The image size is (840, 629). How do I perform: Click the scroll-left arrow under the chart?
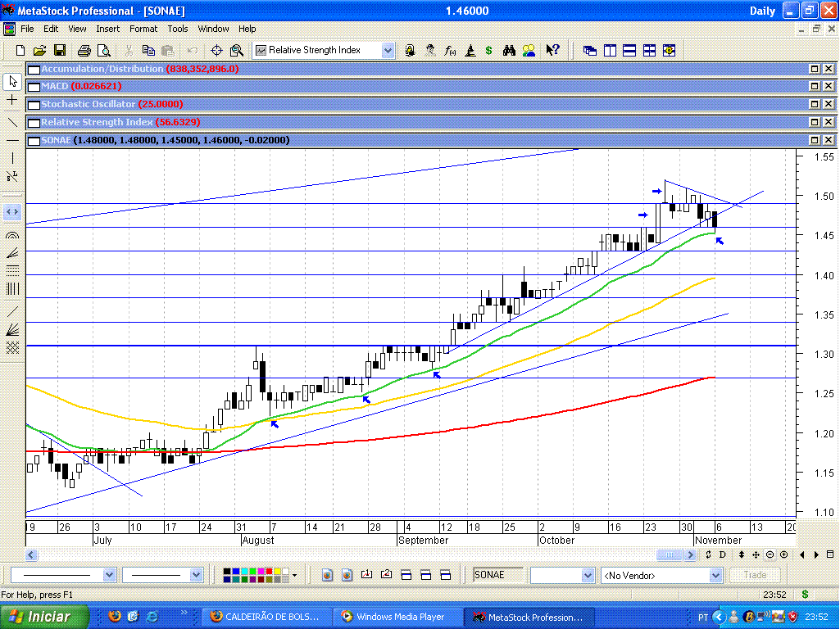coord(31,554)
